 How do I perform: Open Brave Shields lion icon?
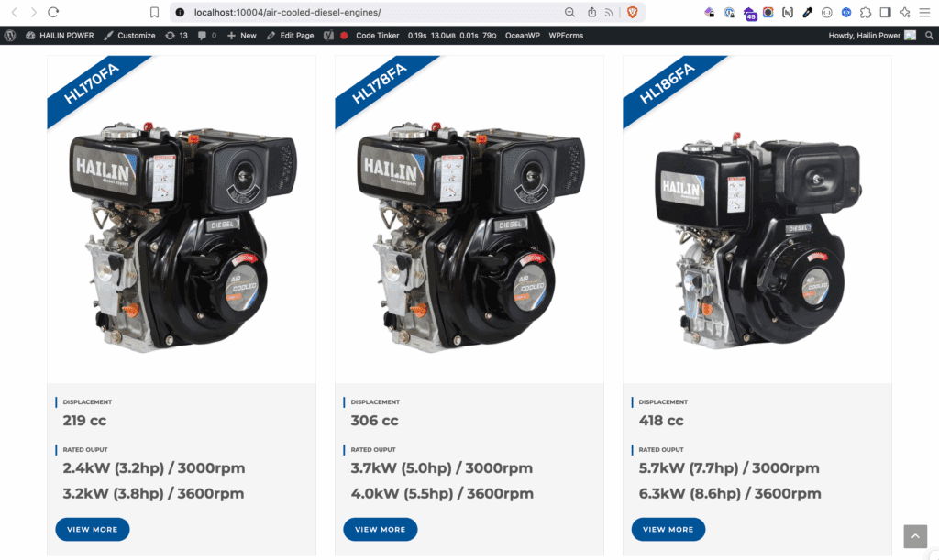pos(633,12)
